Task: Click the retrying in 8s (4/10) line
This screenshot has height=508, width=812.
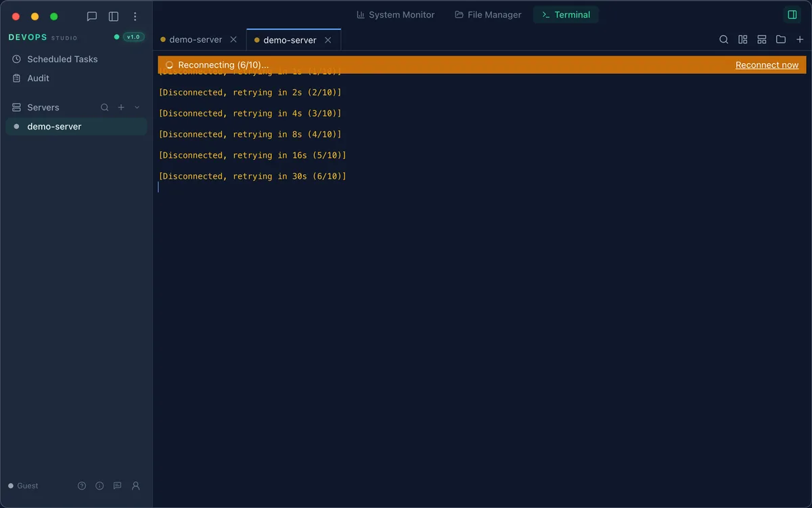Action: click(x=250, y=134)
